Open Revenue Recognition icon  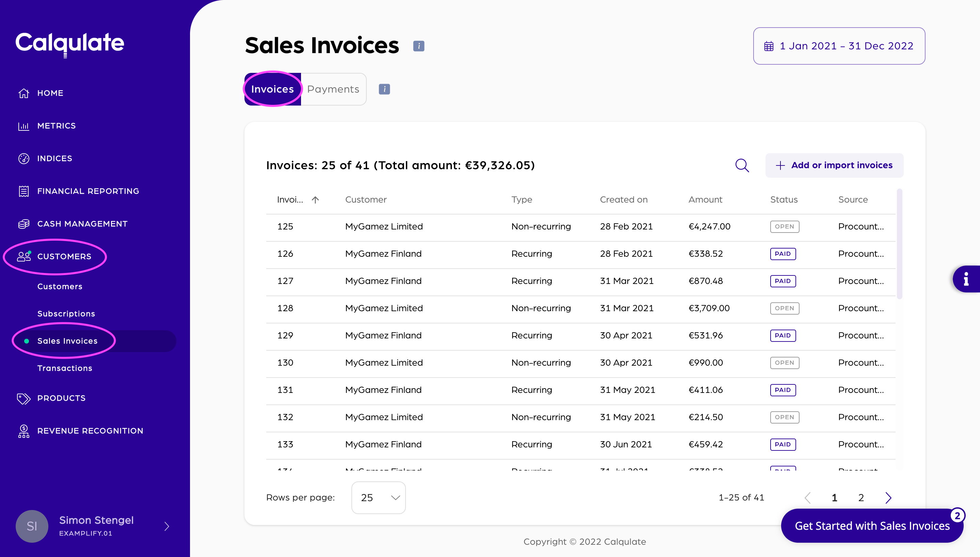(24, 431)
